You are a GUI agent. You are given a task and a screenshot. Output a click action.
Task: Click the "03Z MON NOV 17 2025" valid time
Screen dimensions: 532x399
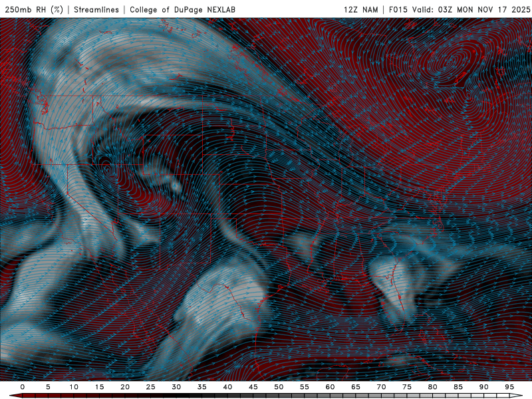click(x=484, y=9)
